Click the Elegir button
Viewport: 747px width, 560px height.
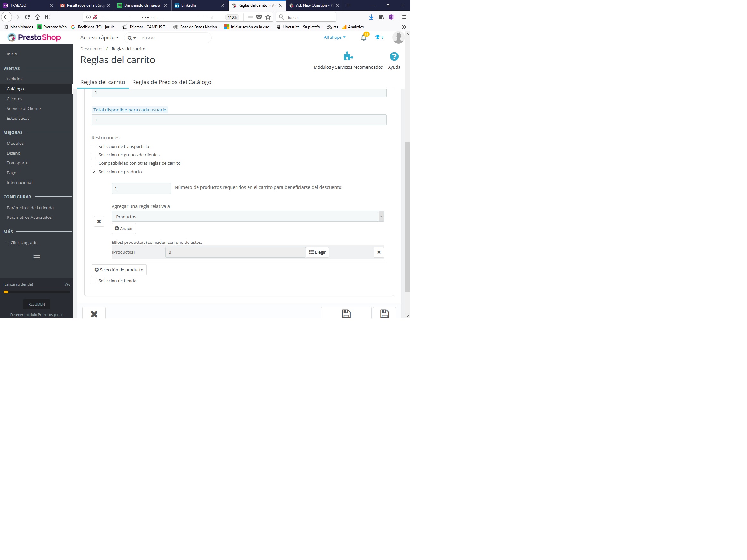(317, 252)
